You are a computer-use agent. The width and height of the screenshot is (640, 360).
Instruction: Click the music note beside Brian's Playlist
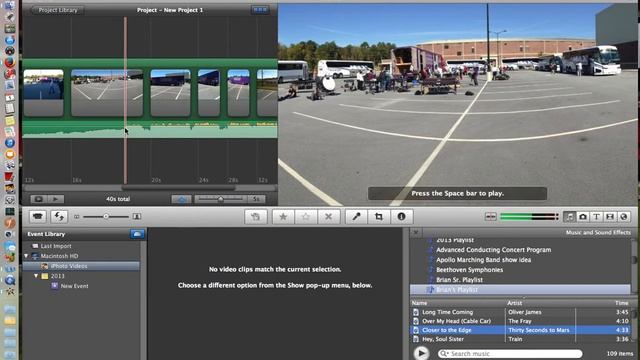(x=431, y=289)
